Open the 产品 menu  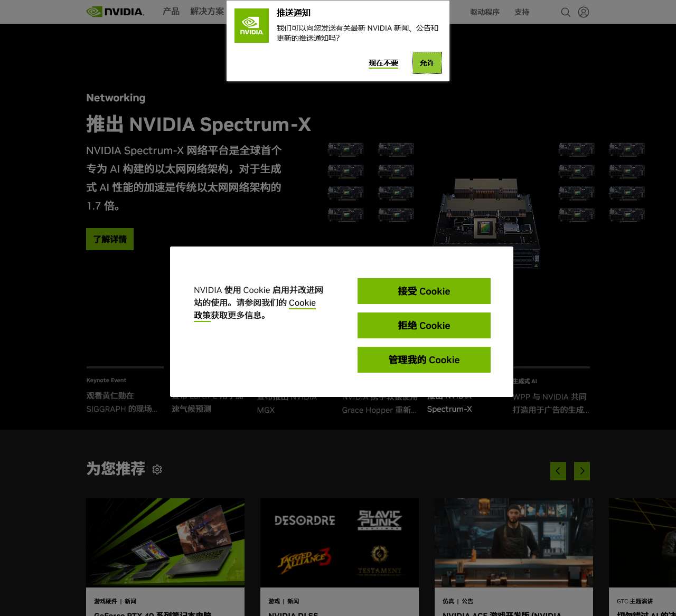click(171, 11)
